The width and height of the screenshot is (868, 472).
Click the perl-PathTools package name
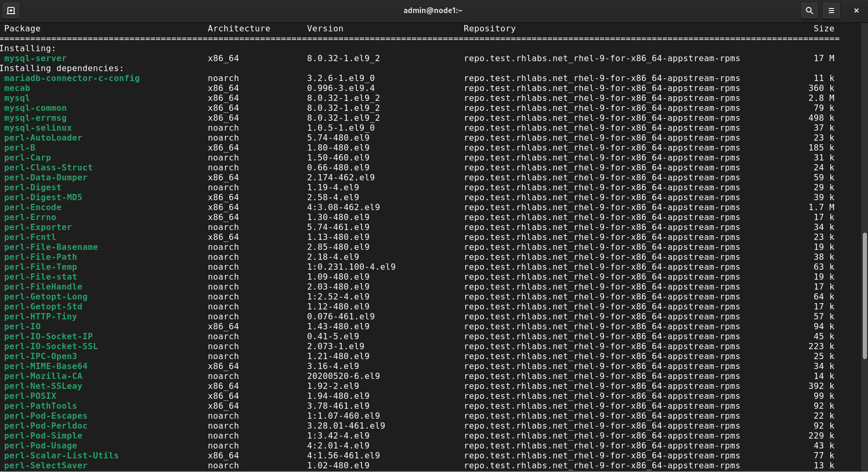[41, 406]
